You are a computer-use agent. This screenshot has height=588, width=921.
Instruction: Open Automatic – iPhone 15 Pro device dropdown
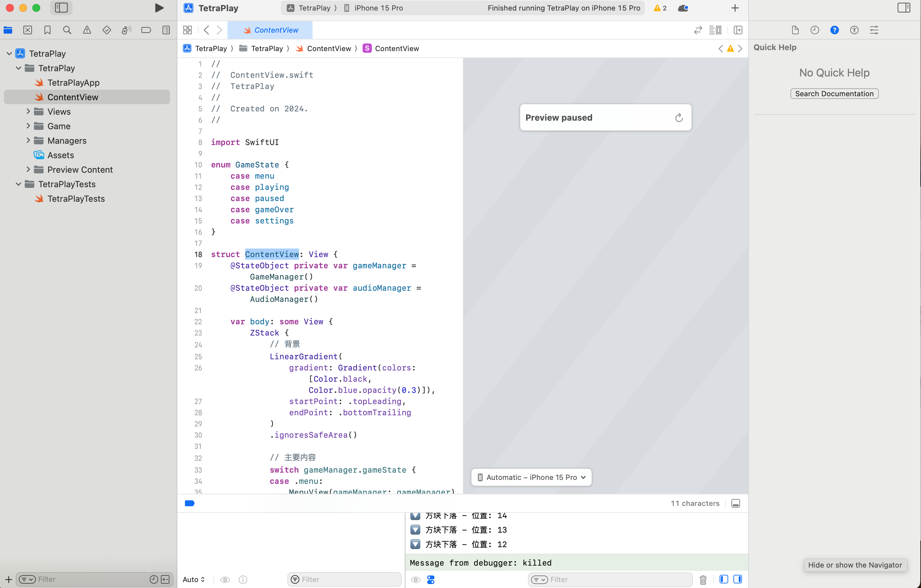531,477
